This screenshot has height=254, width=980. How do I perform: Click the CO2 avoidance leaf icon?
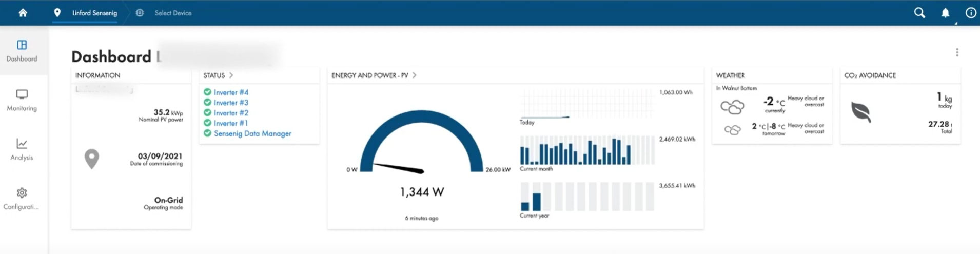point(860,112)
